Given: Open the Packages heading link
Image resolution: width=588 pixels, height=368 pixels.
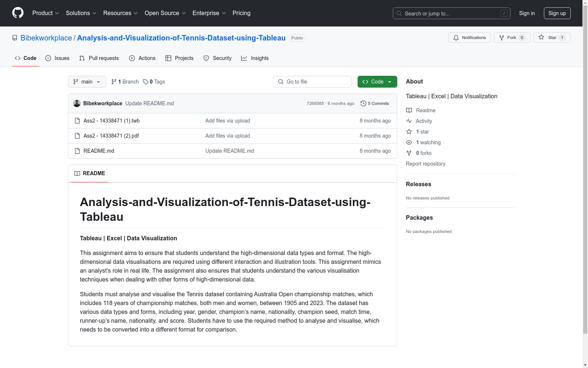Looking at the screenshot, I should (x=419, y=217).
